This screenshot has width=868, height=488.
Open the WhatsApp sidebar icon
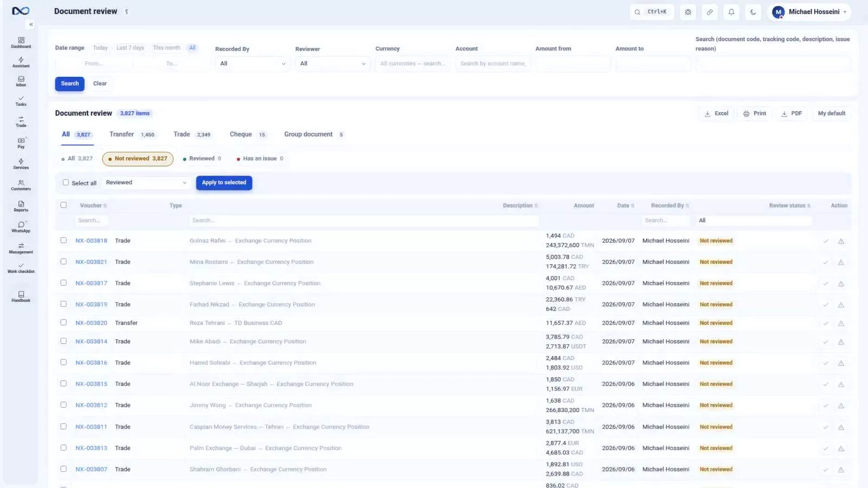pyautogui.click(x=21, y=227)
